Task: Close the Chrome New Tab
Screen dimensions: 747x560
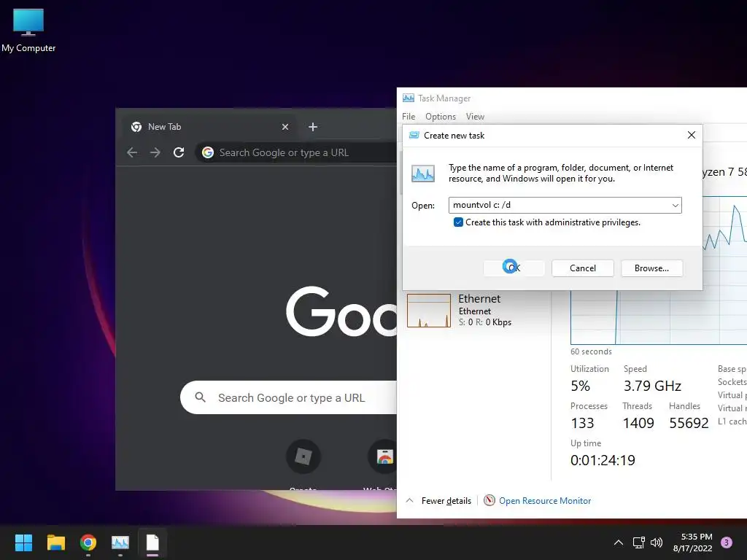Action: click(285, 127)
